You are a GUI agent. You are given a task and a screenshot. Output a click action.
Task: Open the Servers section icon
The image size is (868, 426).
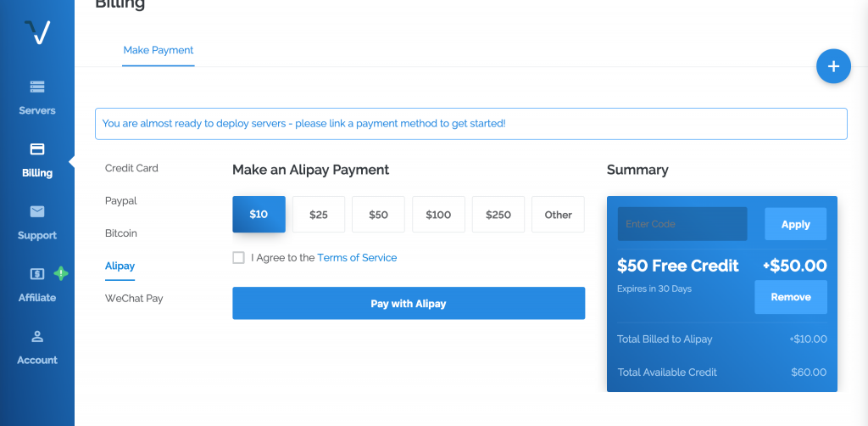pos(37,87)
